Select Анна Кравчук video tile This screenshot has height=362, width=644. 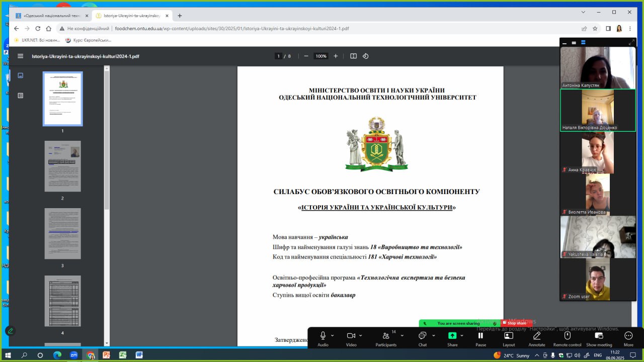pos(598,152)
